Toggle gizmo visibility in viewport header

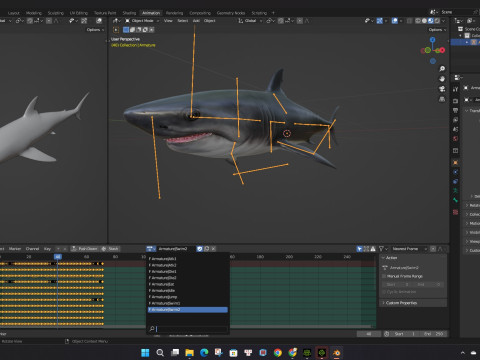380,21
